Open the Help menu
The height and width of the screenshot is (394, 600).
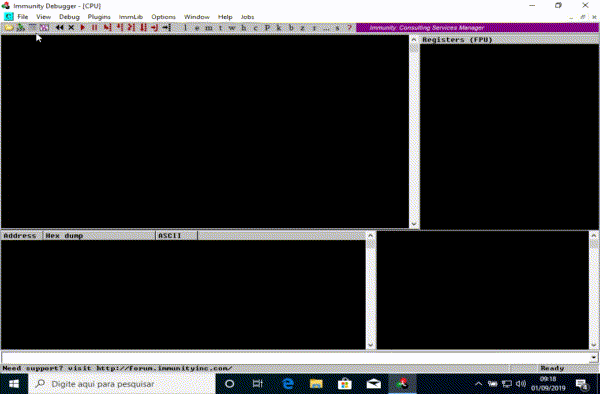[x=225, y=17]
